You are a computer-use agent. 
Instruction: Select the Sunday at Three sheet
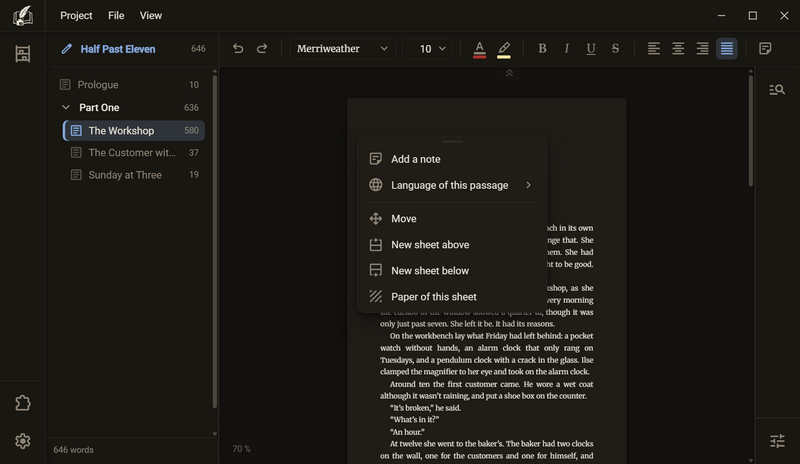(134, 175)
